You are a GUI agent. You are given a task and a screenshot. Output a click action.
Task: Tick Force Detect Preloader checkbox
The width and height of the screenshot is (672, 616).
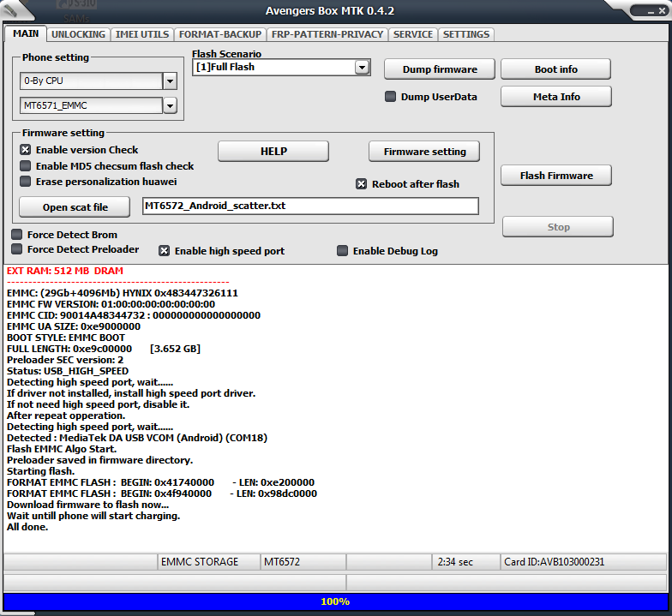tap(17, 248)
